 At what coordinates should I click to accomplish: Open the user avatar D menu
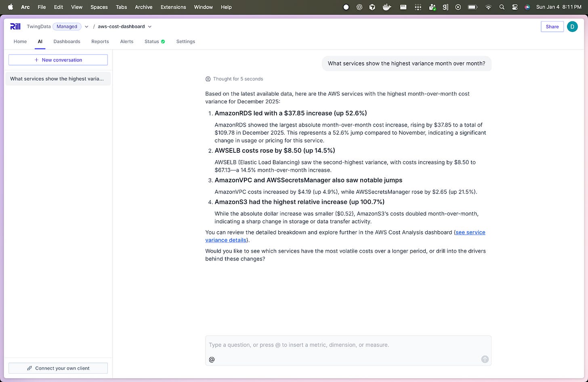pyautogui.click(x=572, y=27)
